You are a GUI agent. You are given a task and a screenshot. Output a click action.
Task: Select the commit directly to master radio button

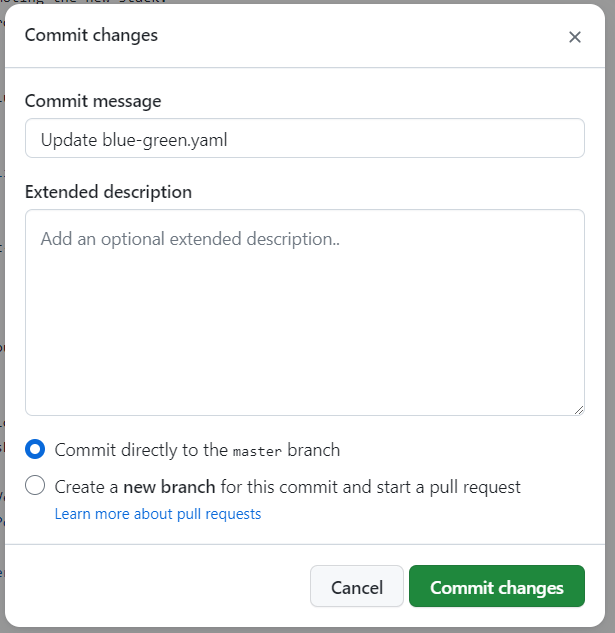[35, 450]
